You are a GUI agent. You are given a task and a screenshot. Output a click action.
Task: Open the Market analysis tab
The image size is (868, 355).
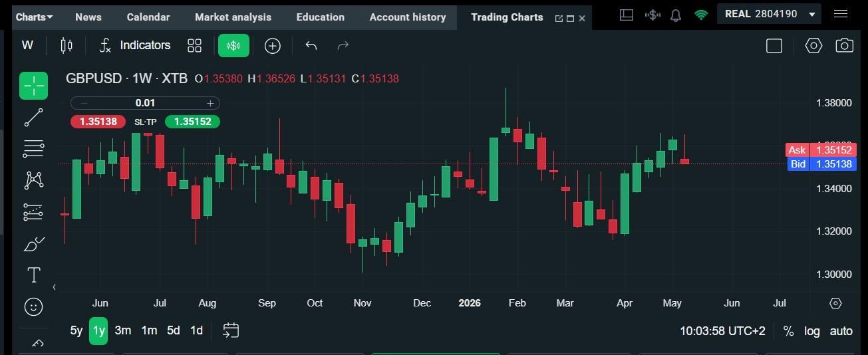[233, 17]
